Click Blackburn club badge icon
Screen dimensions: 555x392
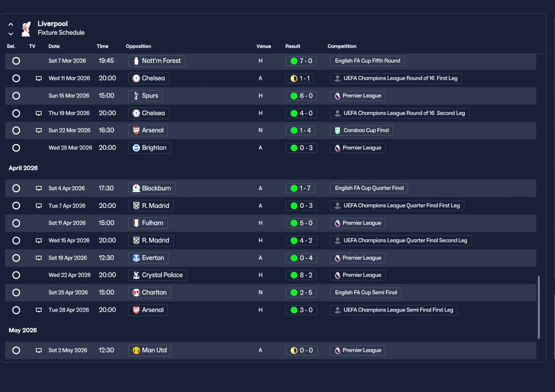tap(136, 188)
